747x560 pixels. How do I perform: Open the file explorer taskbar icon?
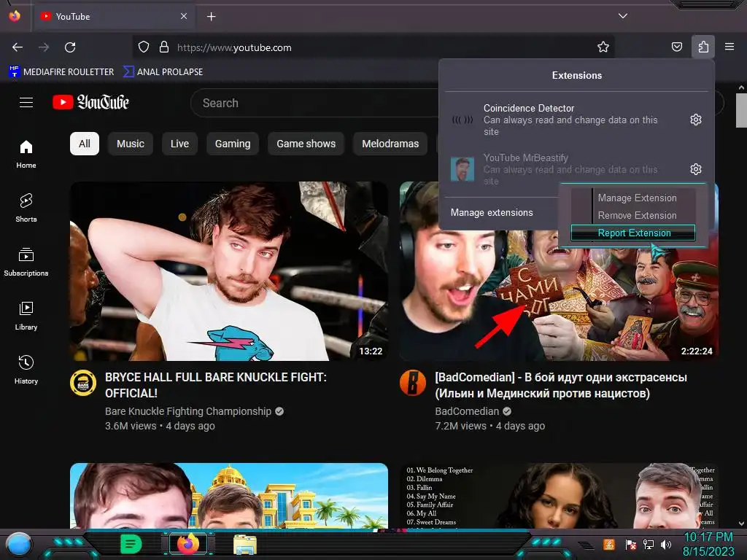click(245, 544)
